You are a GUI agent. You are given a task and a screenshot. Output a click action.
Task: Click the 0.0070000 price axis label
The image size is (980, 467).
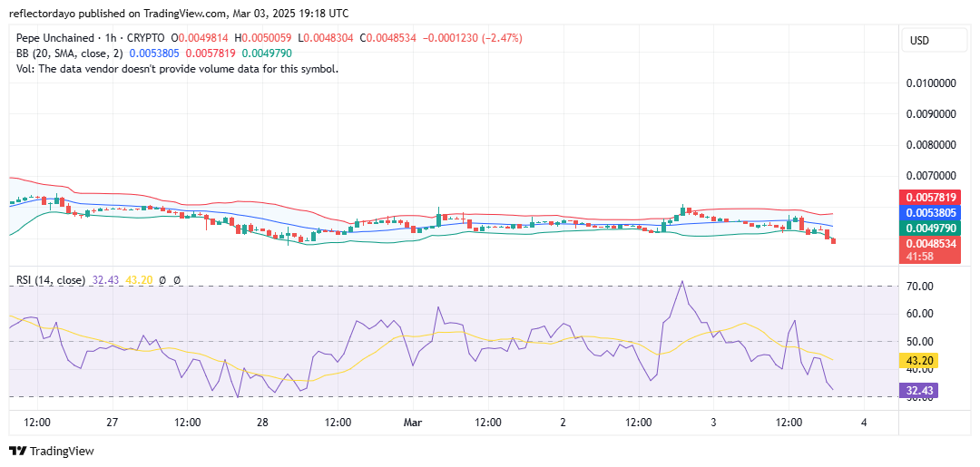[932, 177]
